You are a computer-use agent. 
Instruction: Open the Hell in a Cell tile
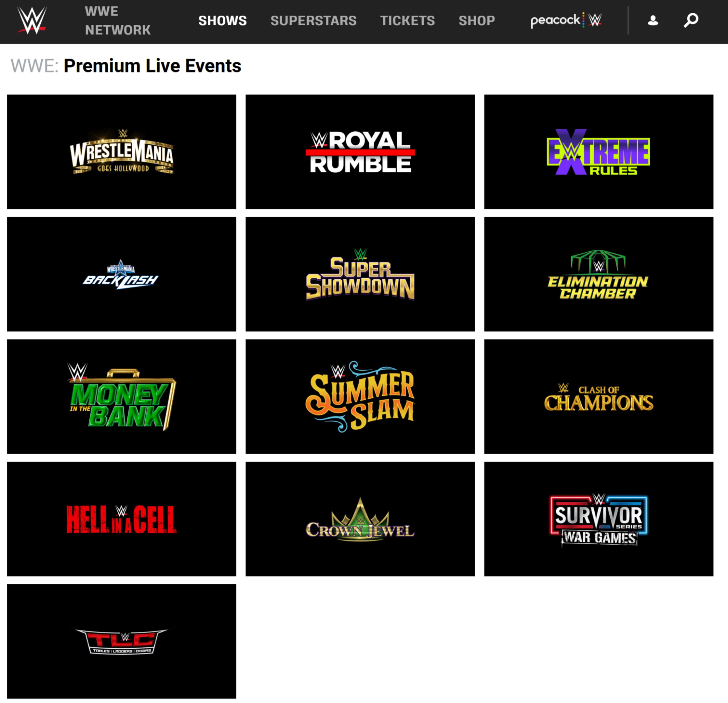(121, 519)
